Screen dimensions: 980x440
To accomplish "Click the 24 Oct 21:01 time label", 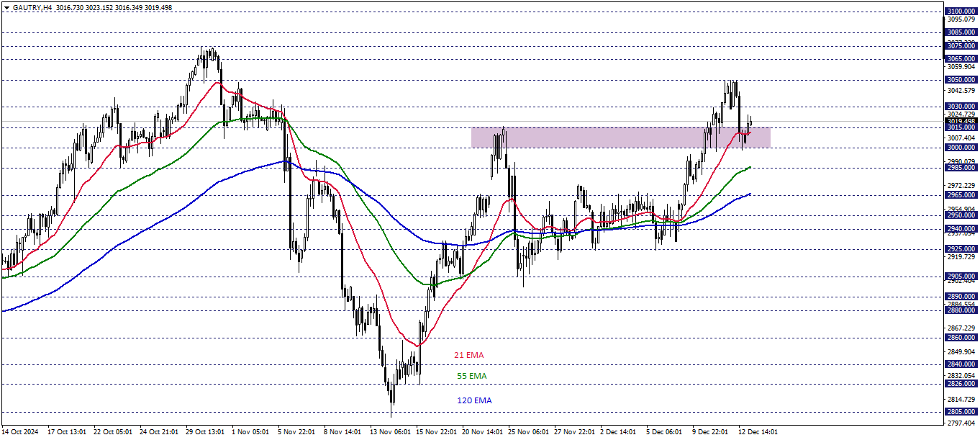I will [159, 432].
